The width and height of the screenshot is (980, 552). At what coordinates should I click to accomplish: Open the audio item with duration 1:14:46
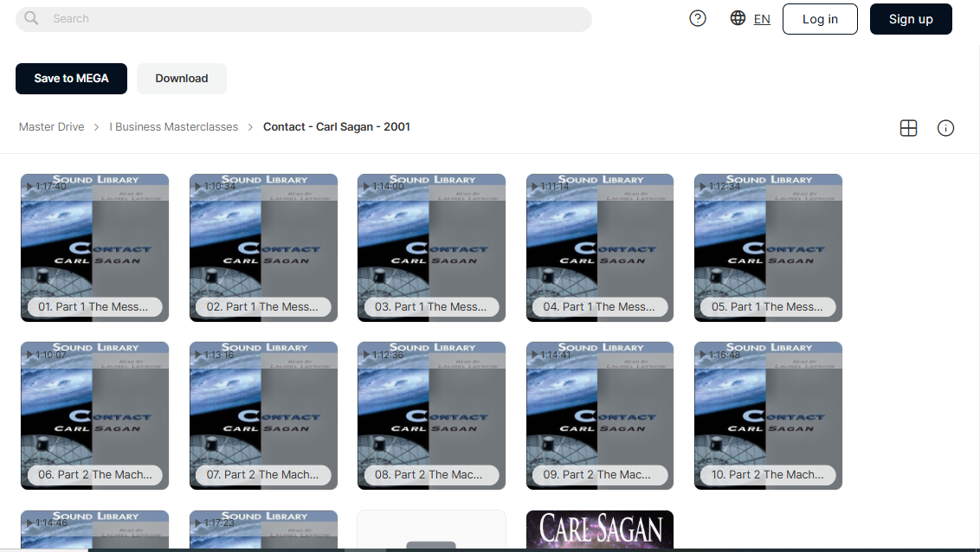point(95,530)
